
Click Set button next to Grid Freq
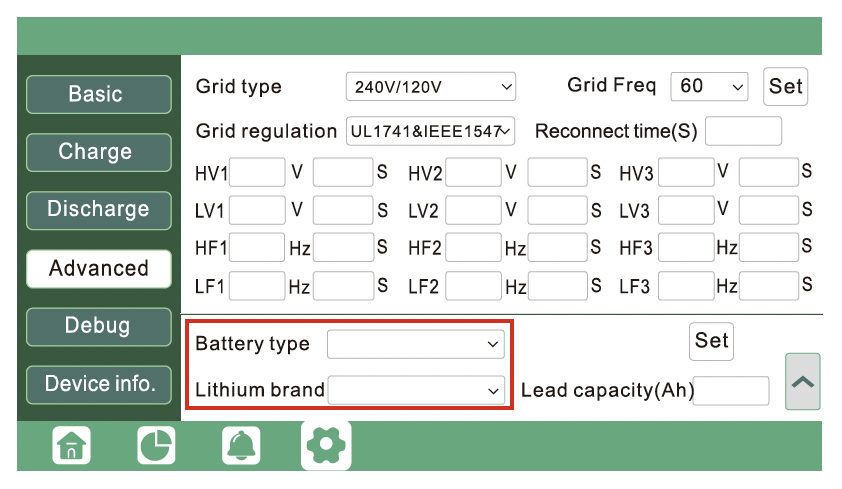tap(785, 86)
